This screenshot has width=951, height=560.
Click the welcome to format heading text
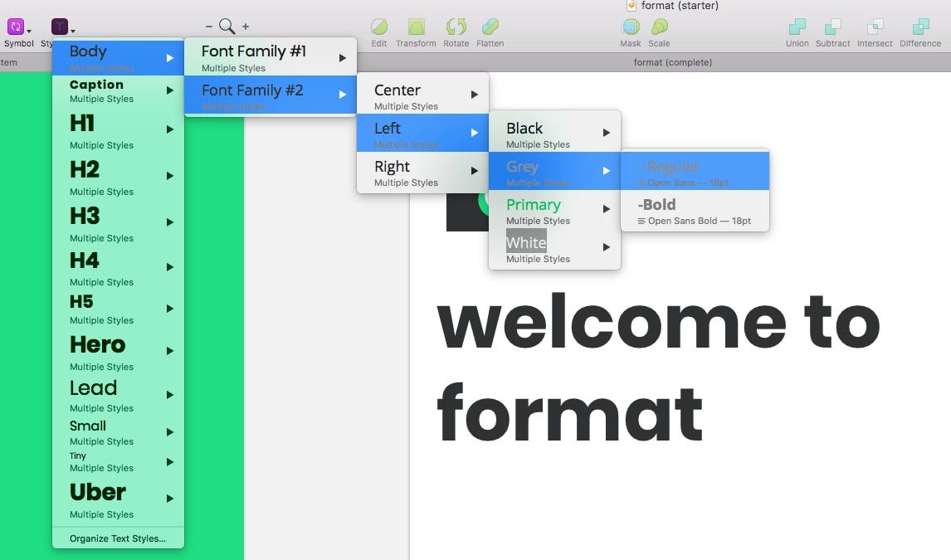658,367
